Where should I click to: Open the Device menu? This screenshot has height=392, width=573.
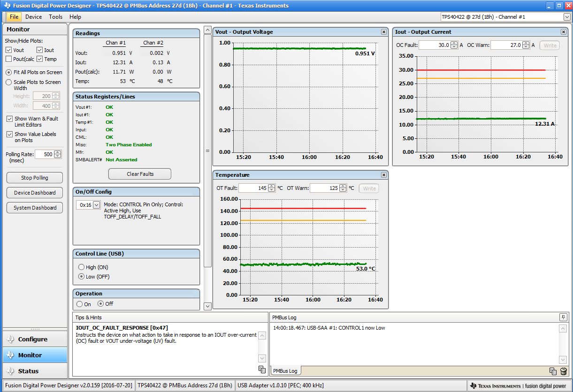33,17
